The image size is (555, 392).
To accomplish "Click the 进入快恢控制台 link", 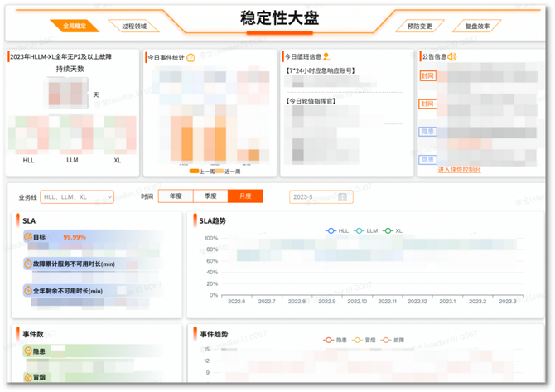I will coord(459,170).
